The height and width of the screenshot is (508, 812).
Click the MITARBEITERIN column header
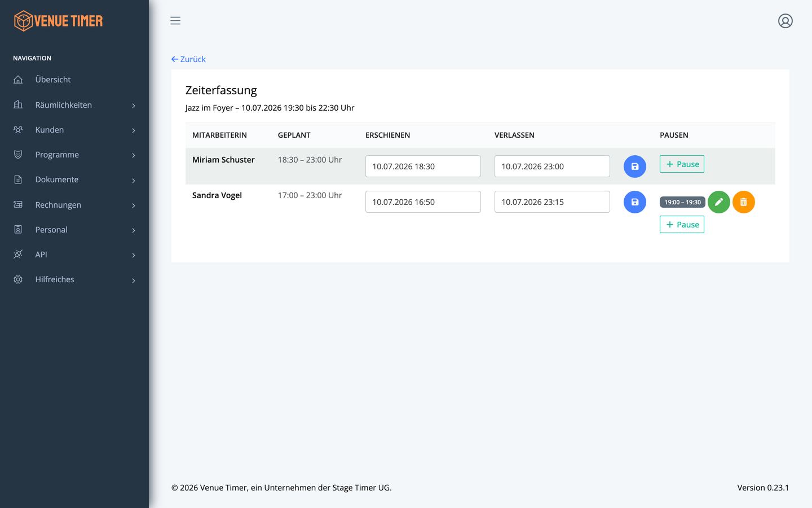pyautogui.click(x=219, y=135)
